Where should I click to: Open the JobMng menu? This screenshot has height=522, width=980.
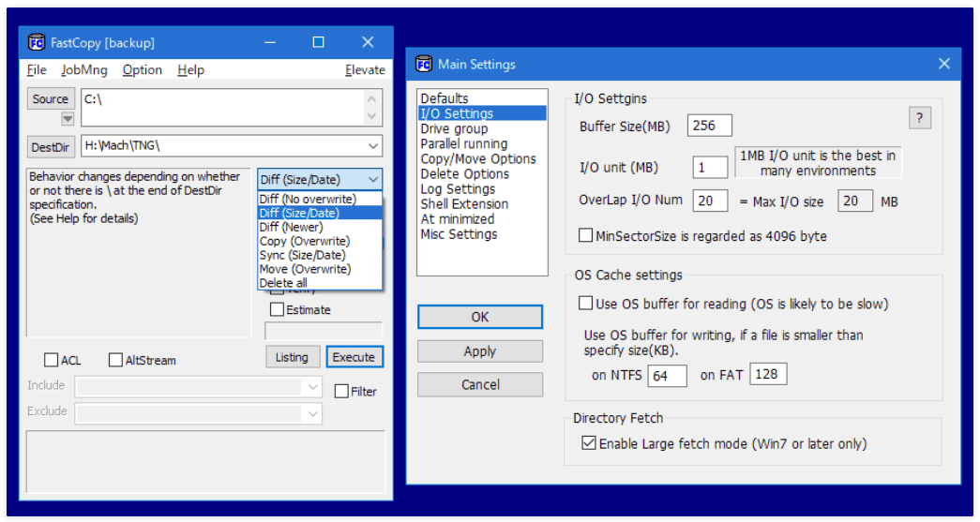pos(84,70)
